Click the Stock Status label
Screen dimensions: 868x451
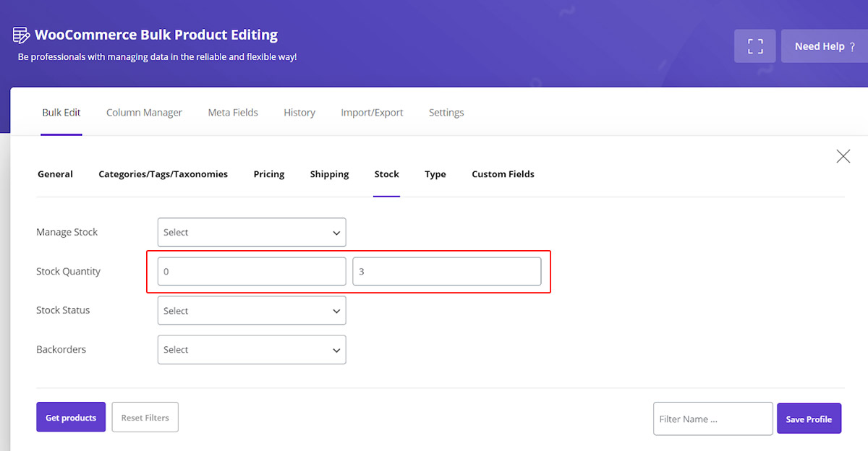64,310
